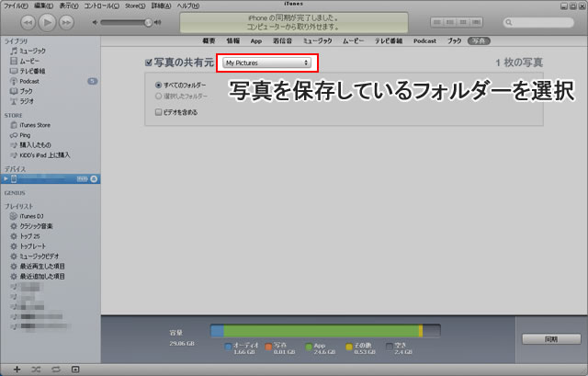Click the Podcast unplayed count badge
The height and width of the screenshot is (376, 588).
click(x=92, y=81)
